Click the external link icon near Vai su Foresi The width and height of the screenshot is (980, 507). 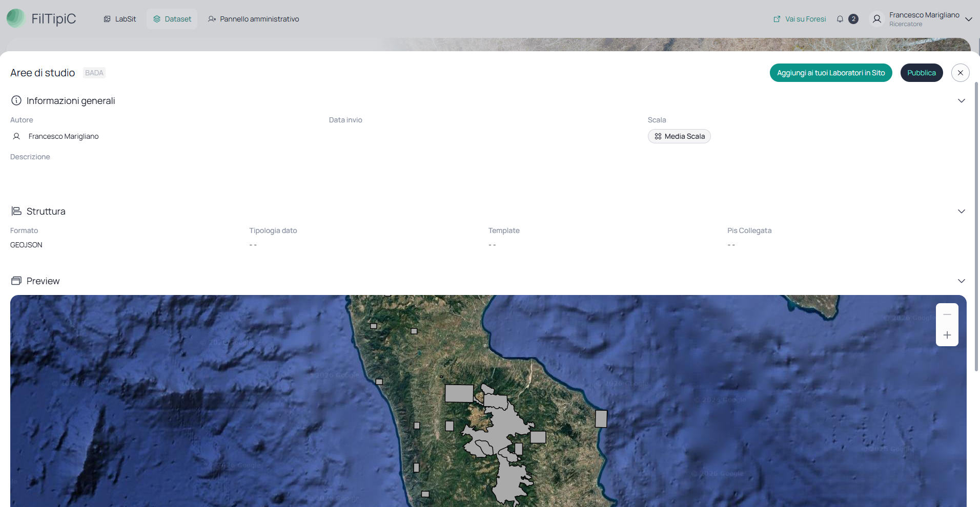click(777, 19)
